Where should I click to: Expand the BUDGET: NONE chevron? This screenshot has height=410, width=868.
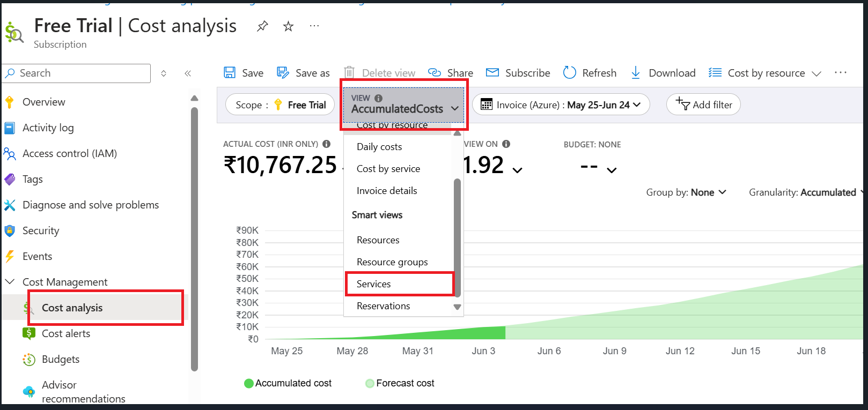click(x=612, y=170)
